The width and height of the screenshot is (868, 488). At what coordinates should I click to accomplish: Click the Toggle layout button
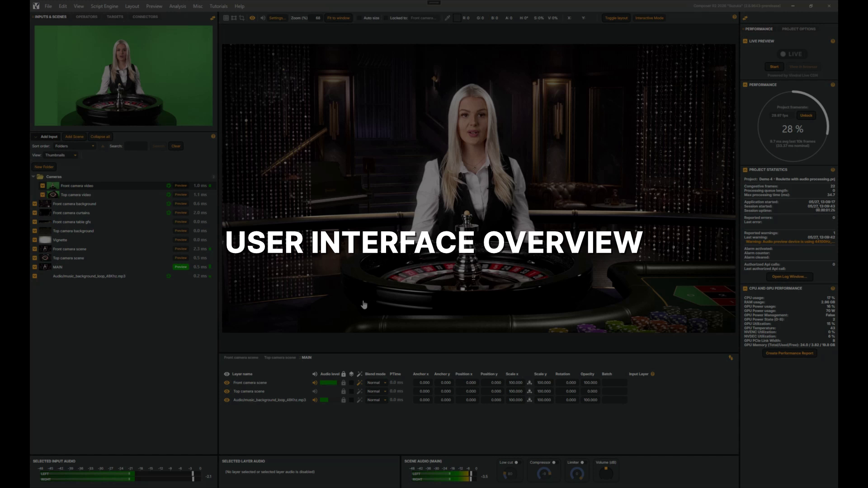(616, 18)
